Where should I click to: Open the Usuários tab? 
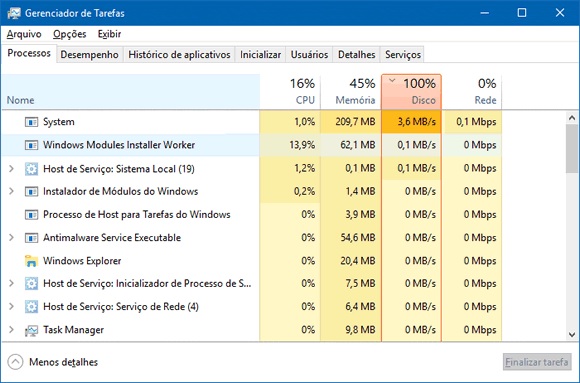[309, 55]
